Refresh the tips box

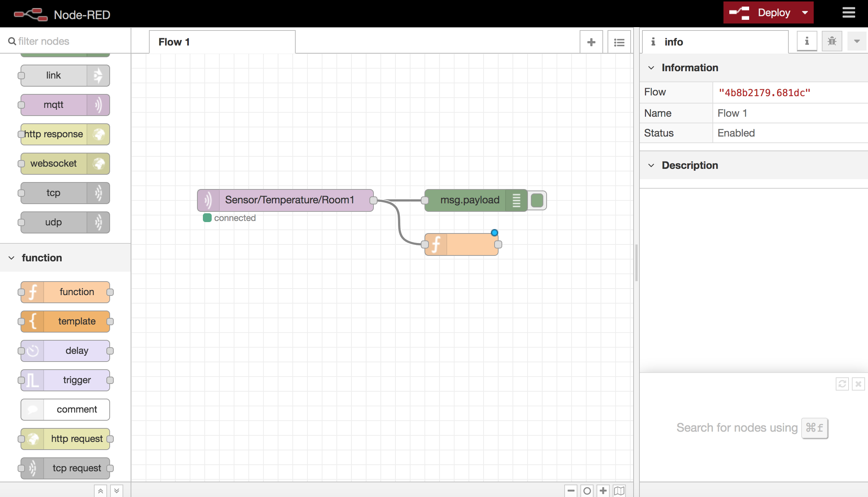click(842, 384)
